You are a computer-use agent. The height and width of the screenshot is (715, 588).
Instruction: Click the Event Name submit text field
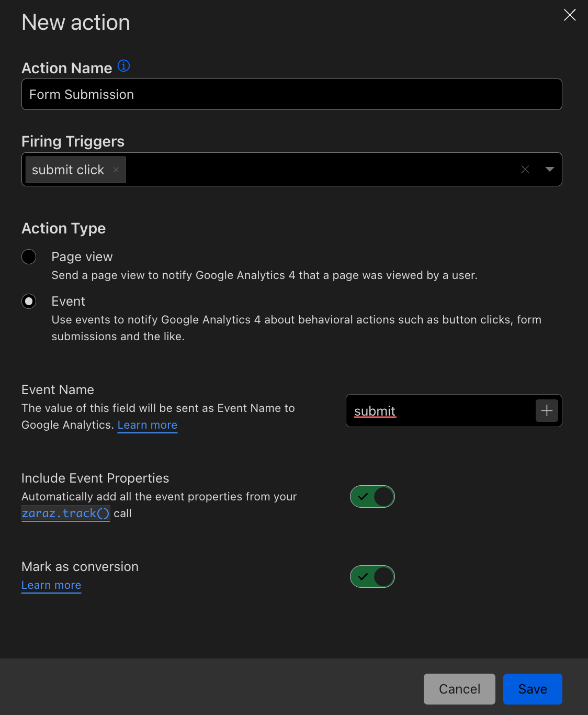(439, 411)
